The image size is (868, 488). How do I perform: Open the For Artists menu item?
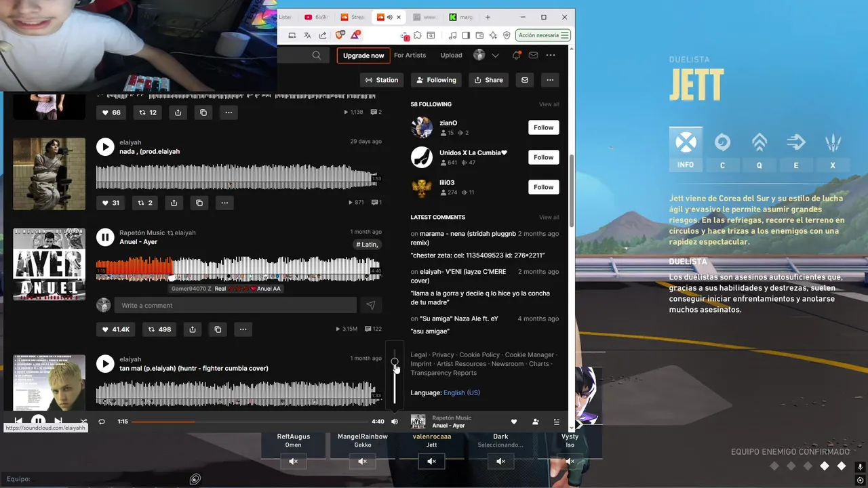coord(410,56)
